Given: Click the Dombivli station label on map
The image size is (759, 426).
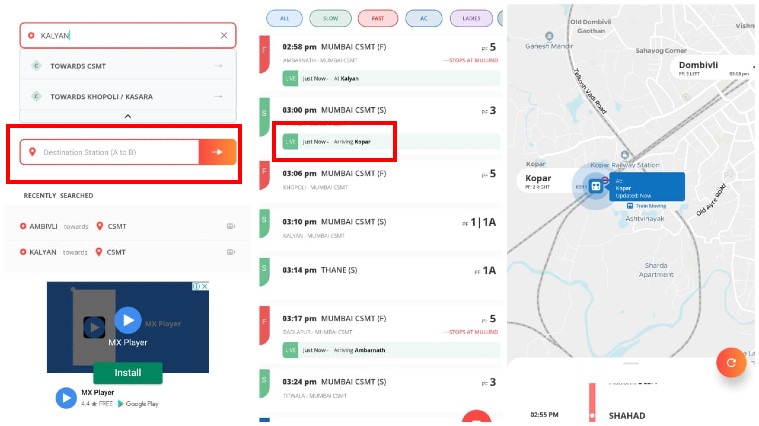Looking at the screenshot, I should (x=712, y=68).
